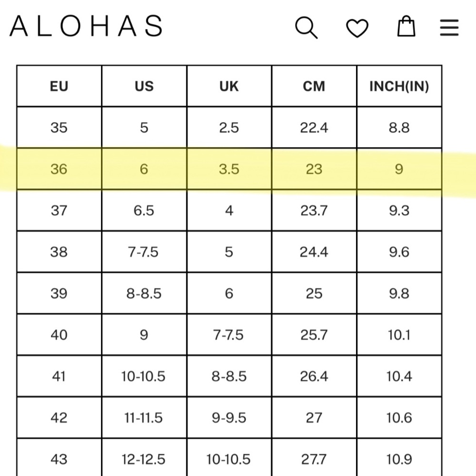Click the 3.5 UK cell in highlighted row
Screen dimensions: 476x476
[x=229, y=169]
